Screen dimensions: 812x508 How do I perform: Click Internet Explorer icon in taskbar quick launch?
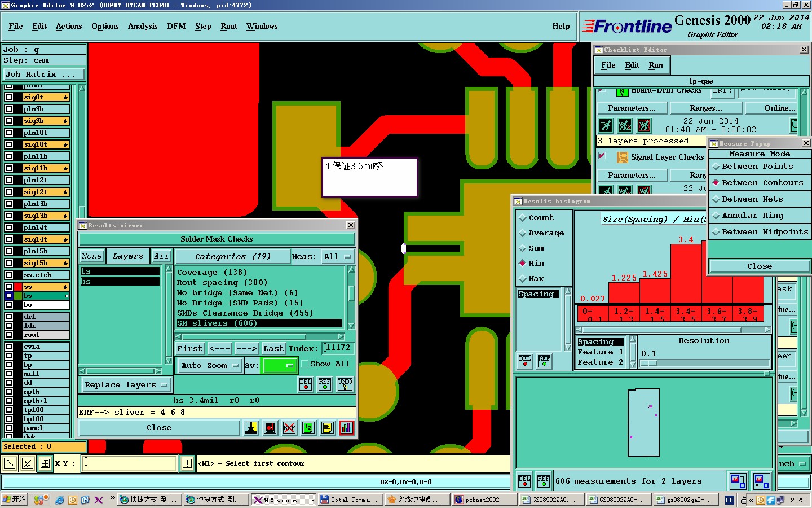pos(60,500)
